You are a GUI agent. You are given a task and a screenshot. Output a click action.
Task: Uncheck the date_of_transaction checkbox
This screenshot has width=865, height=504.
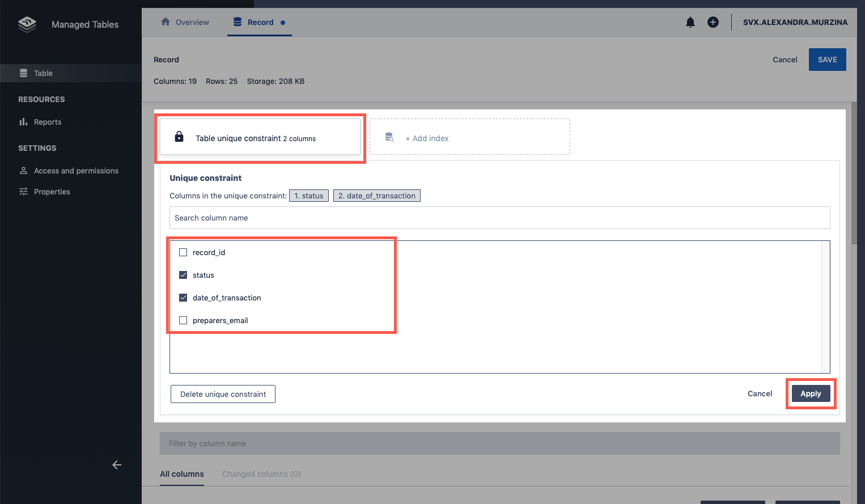click(183, 298)
